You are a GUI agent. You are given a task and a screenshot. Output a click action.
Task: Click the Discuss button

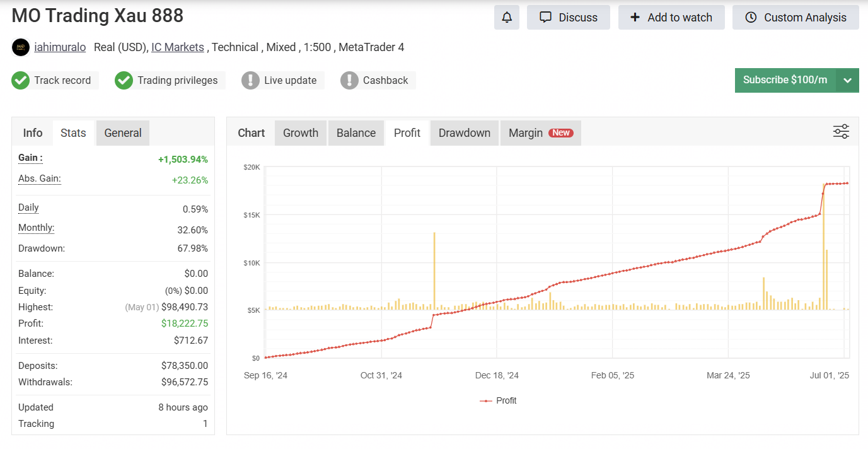coord(569,18)
